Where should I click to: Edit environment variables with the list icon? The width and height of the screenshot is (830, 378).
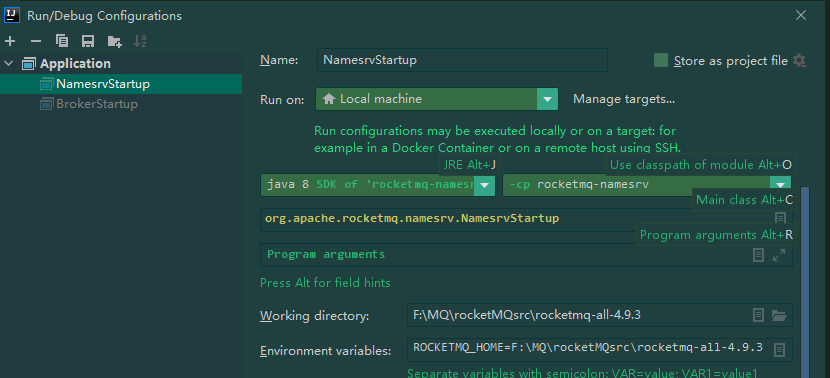click(x=779, y=350)
